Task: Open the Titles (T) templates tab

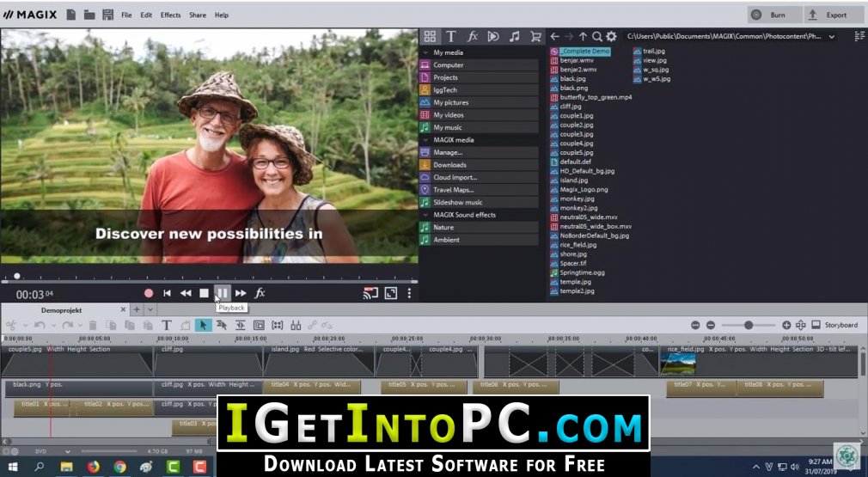Action: tap(451, 36)
